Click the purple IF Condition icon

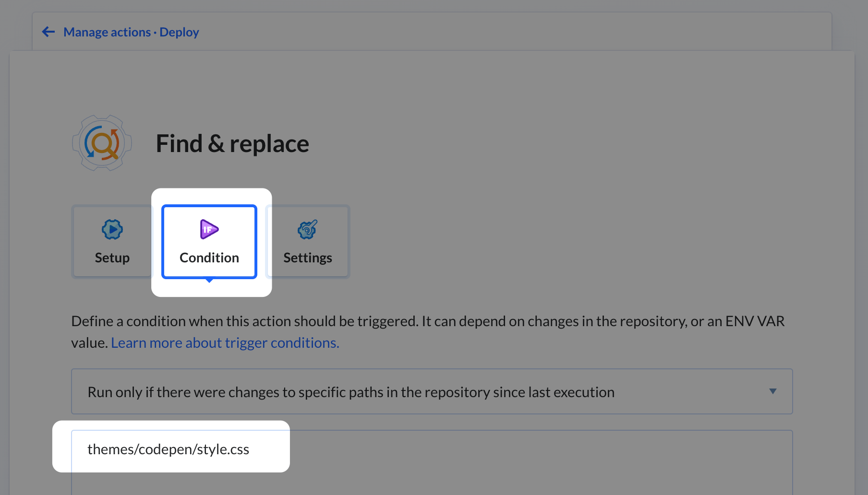pos(209,229)
